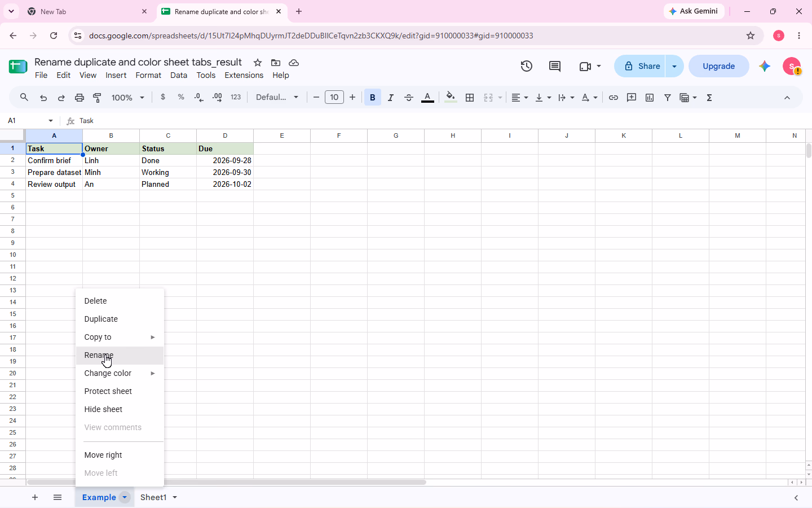Click the Ask Gemini button
Image resolution: width=812 pixels, height=508 pixels.
[x=694, y=11]
